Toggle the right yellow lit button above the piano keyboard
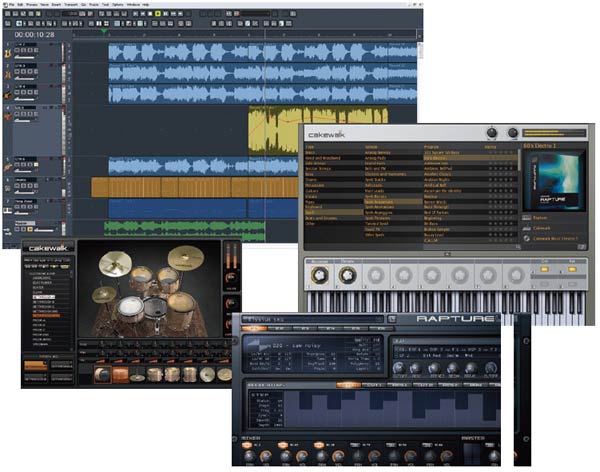The width and height of the screenshot is (600, 472). pyautogui.click(x=574, y=271)
